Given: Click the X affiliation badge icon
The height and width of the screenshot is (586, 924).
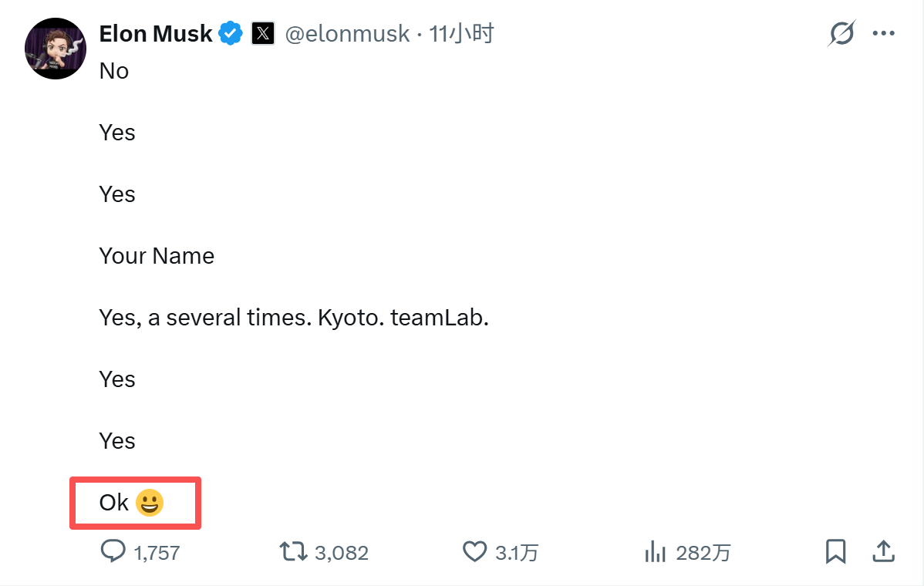Looking at the screenshot, I should [x=263, y=34].
